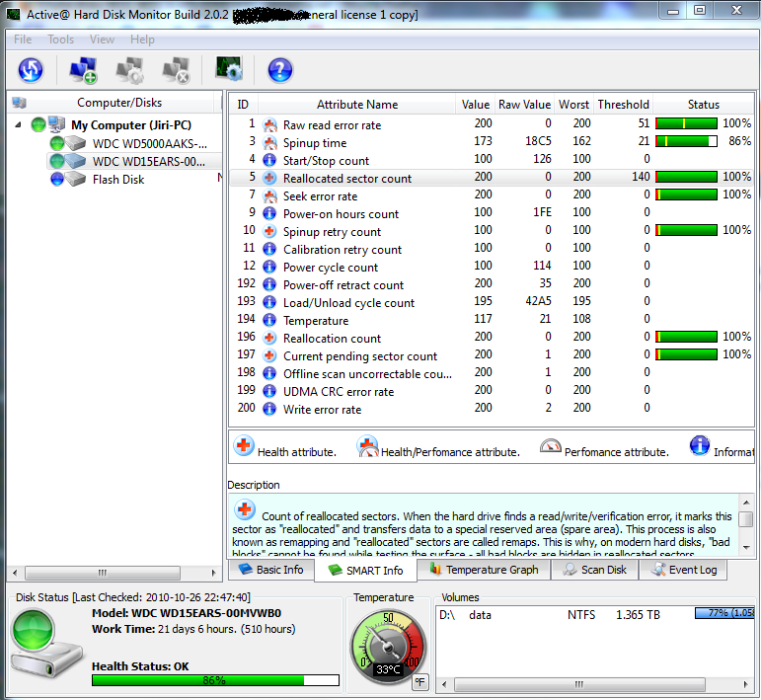Viewport: 761px width, 700px height.
Task: Open the Tools menu
Action: 60,39
